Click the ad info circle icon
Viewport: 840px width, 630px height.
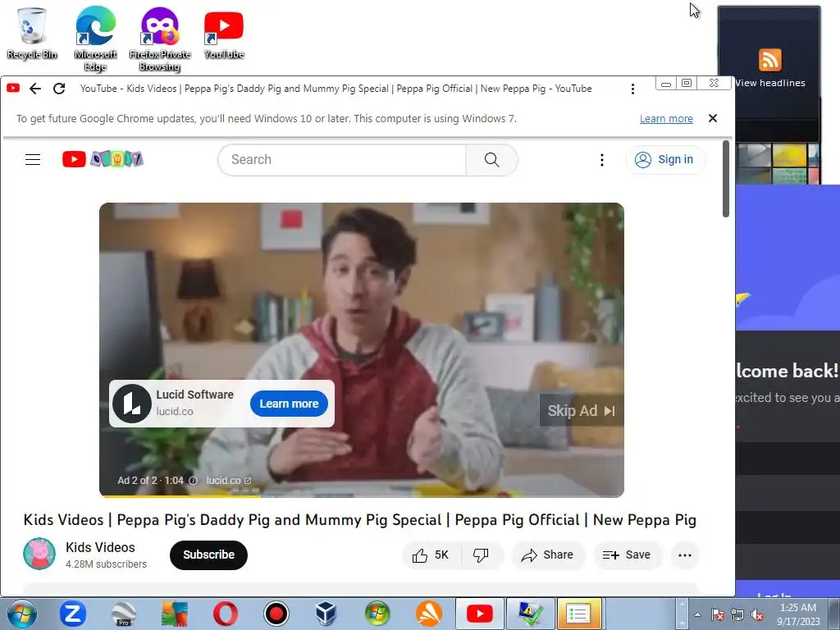194,481
